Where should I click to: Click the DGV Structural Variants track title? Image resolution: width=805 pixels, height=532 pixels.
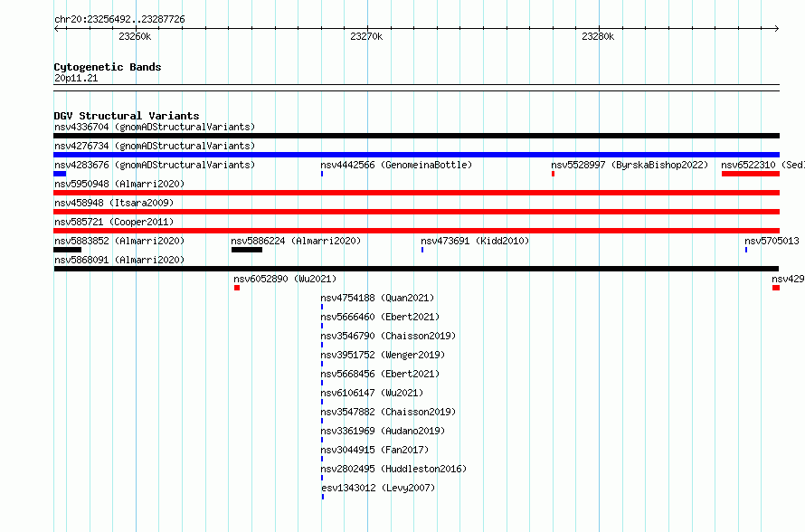[x=127, y=116]
